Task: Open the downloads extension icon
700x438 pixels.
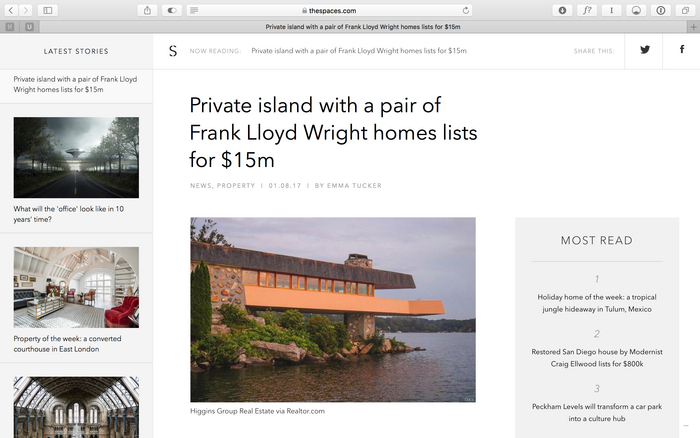Action: (562, 10)
